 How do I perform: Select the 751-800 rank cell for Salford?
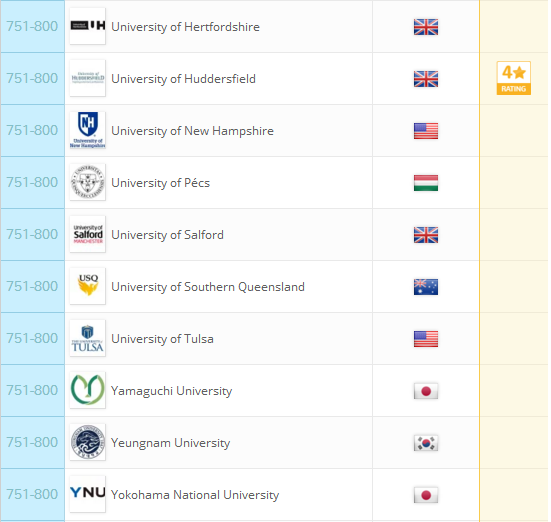32,234
